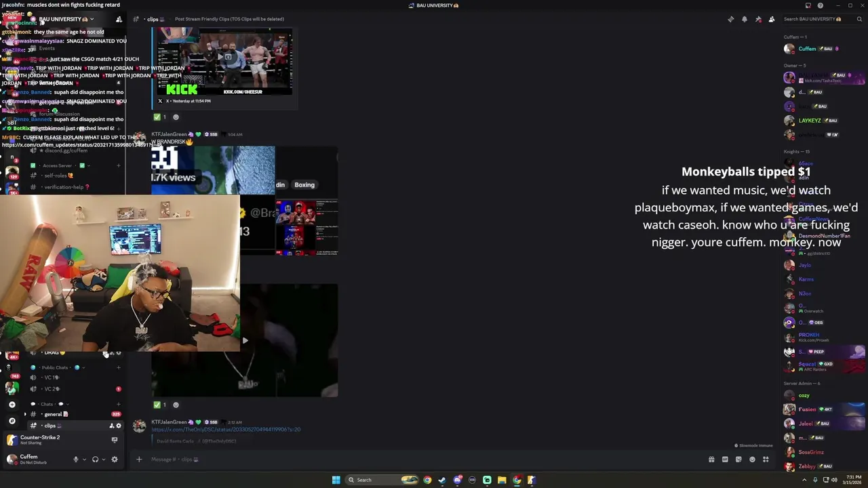Screen dimensions: 868x488
Task: Click the plus attachment button in message bar
Action: [x=139, y=460]
